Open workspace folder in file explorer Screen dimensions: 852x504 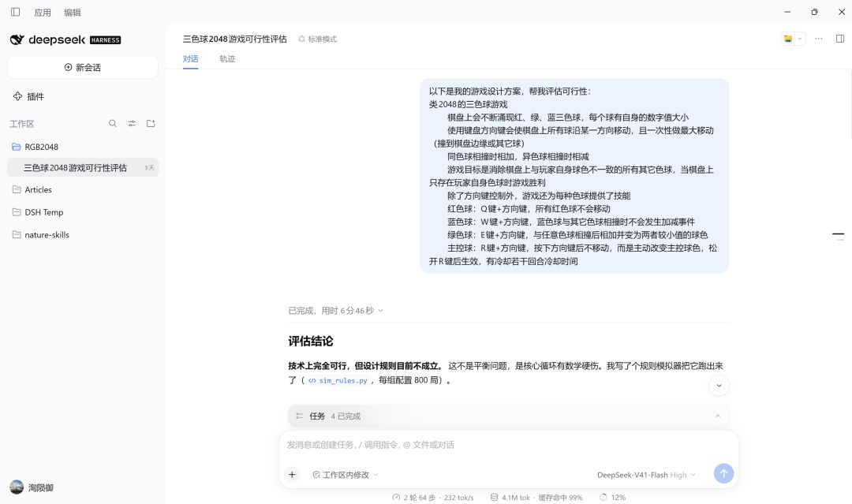788,39
